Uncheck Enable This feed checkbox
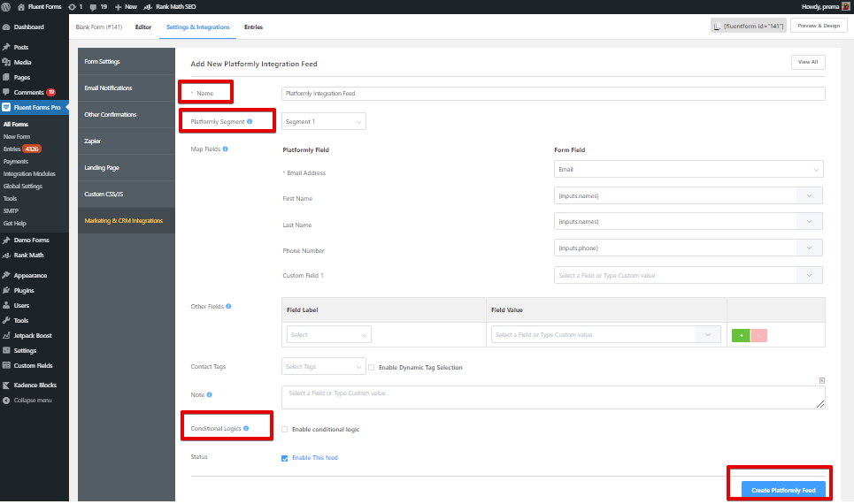854x504 pixels. pyautogui.click(x=284, y=458)
